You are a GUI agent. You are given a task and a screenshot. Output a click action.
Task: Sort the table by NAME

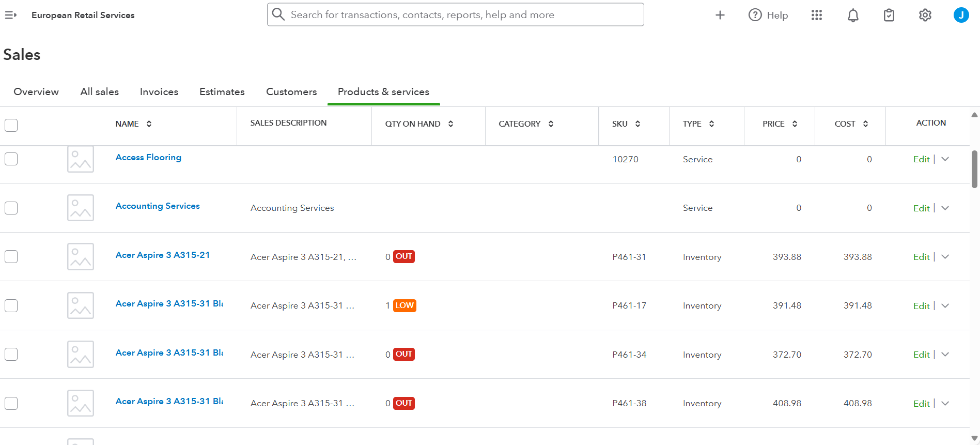(x=149, y=124)
